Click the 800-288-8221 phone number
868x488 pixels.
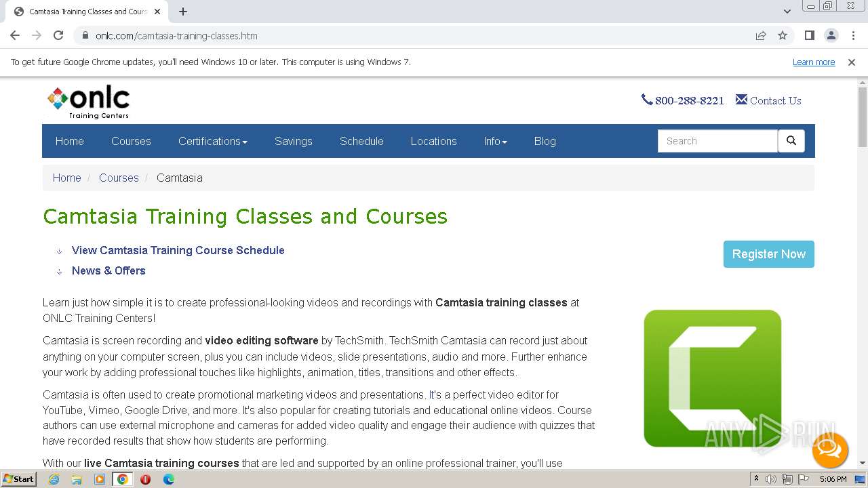tap(690, 100)
